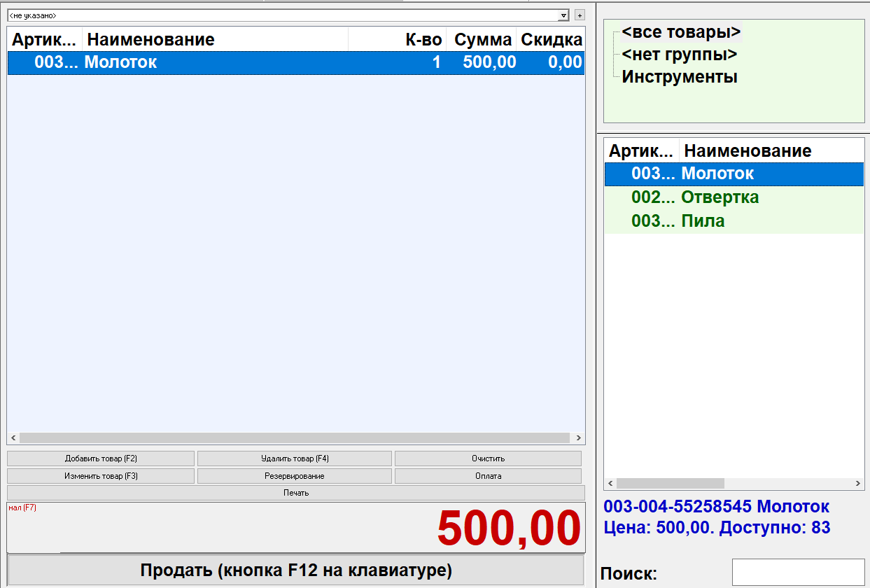Click the К-во column header
870x588 pixels.
coord(398,39)
